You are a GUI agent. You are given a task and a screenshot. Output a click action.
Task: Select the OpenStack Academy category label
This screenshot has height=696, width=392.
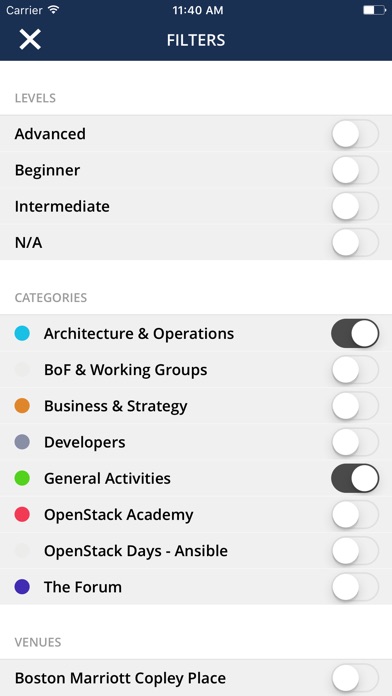pos(119,515)
